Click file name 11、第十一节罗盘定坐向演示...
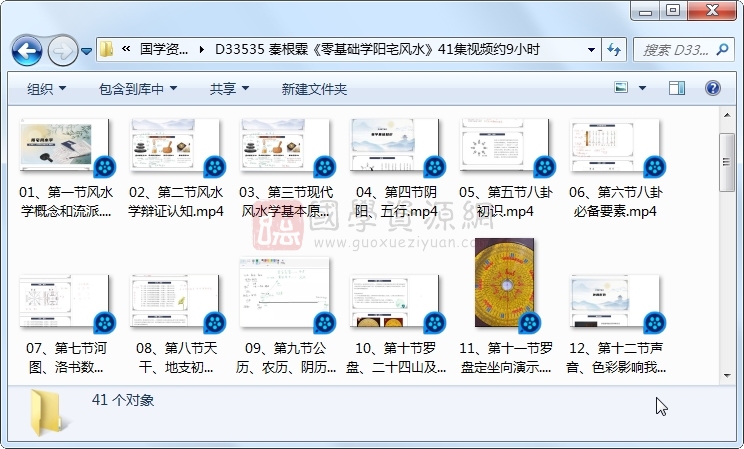This screenshot has height=449, width=744. click(x=505, y=357)
